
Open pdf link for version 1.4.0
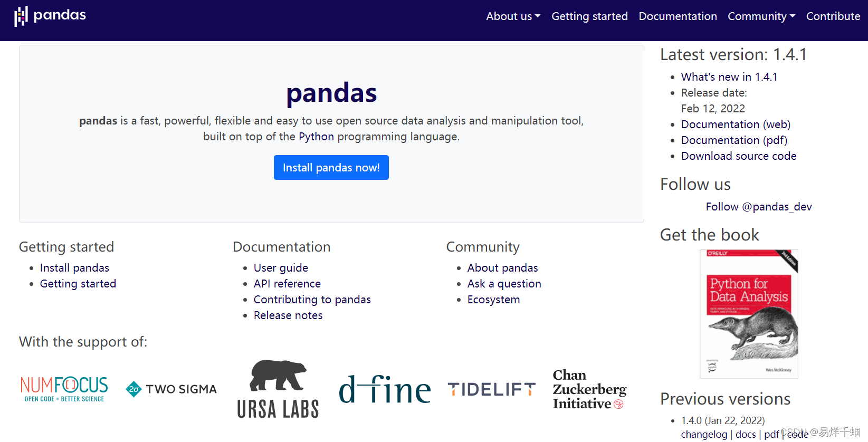[771, 434]
